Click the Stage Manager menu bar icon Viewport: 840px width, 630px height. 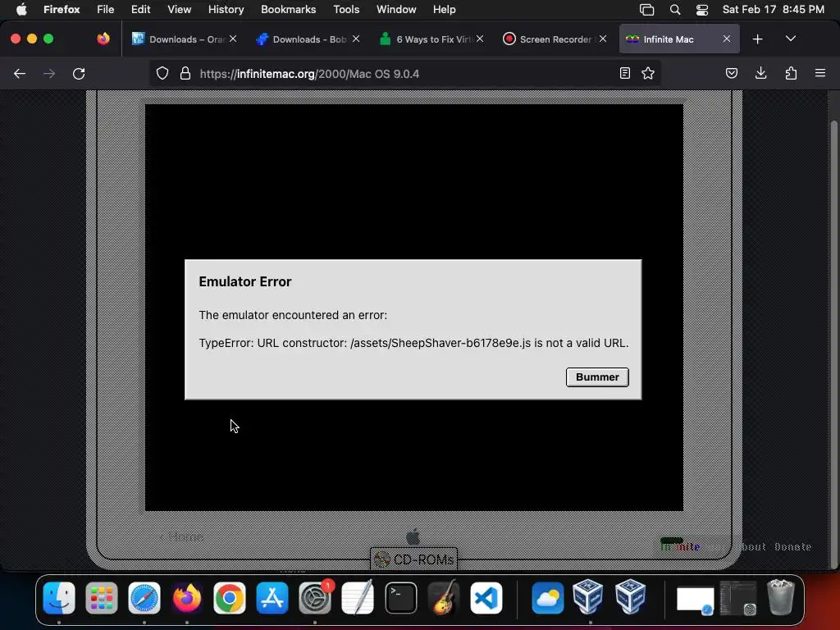646,9
